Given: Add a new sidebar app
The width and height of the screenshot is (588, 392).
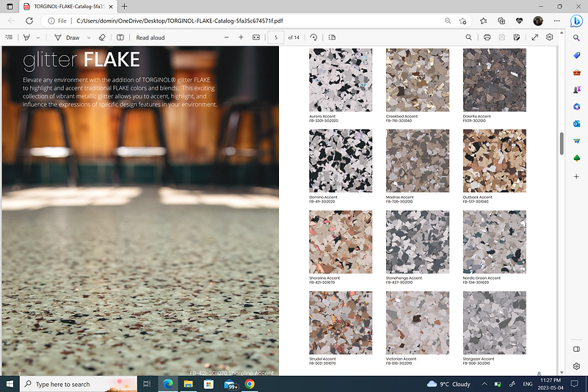Looking at the screenshot, I should 577,176.
